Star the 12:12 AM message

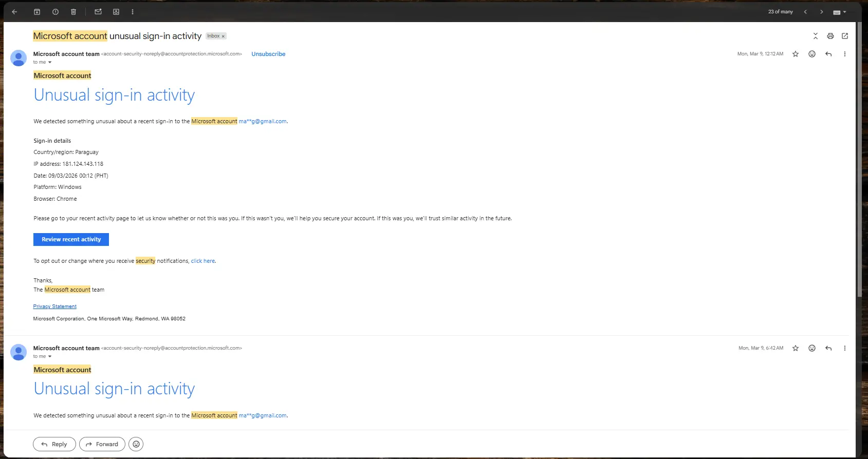(x=796, y=54)
